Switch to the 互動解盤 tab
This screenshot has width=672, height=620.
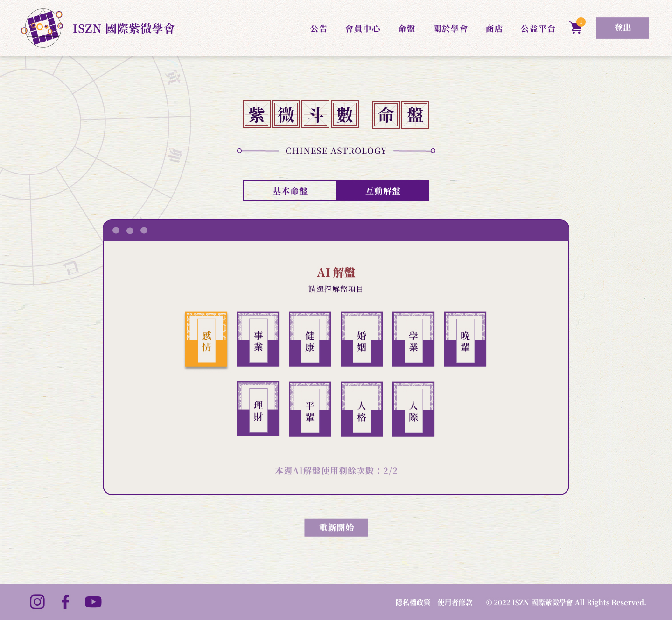tap(383, 190)
